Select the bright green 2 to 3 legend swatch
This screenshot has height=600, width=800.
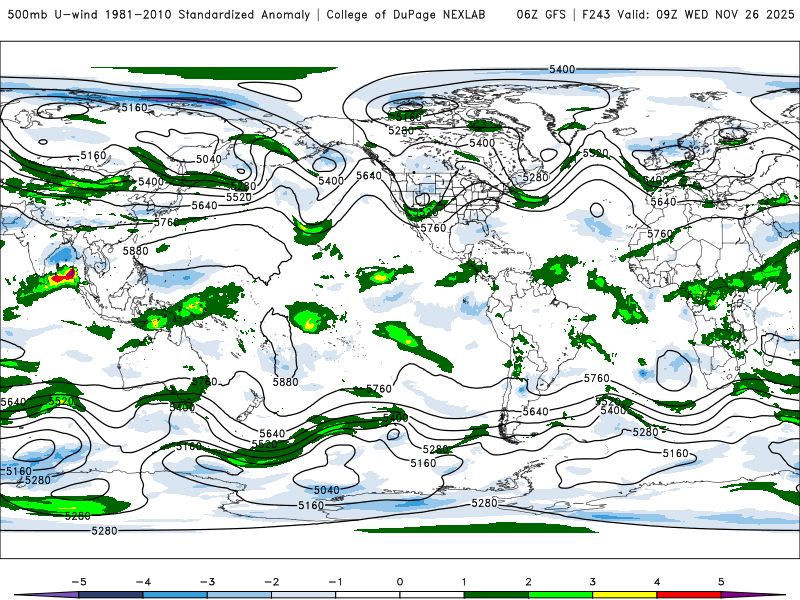560,595
